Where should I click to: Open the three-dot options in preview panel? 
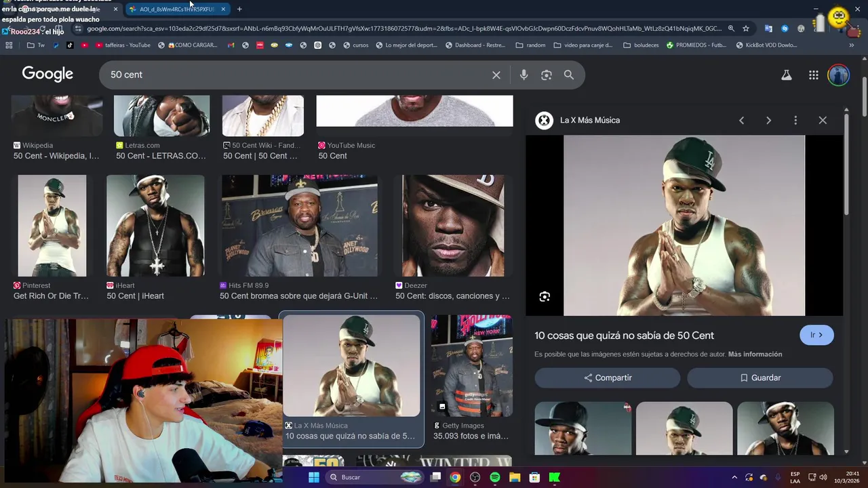[x=795, y=120]
